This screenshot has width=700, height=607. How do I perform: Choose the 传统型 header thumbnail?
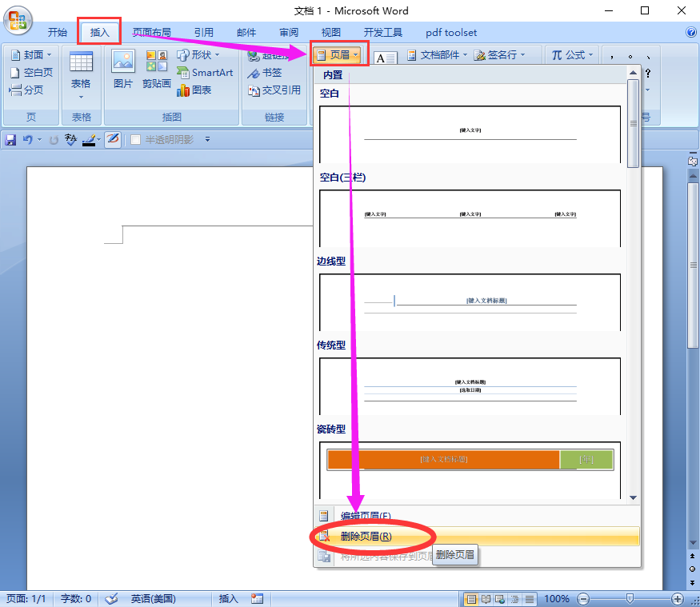click(470, 386)
